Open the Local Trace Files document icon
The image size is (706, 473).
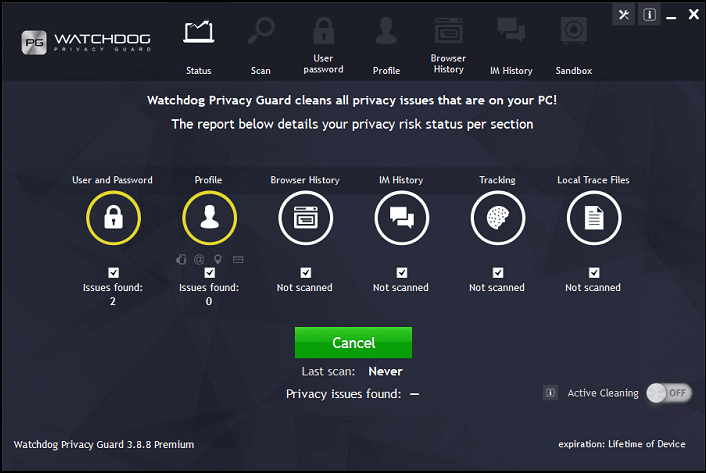coord(593,219)
